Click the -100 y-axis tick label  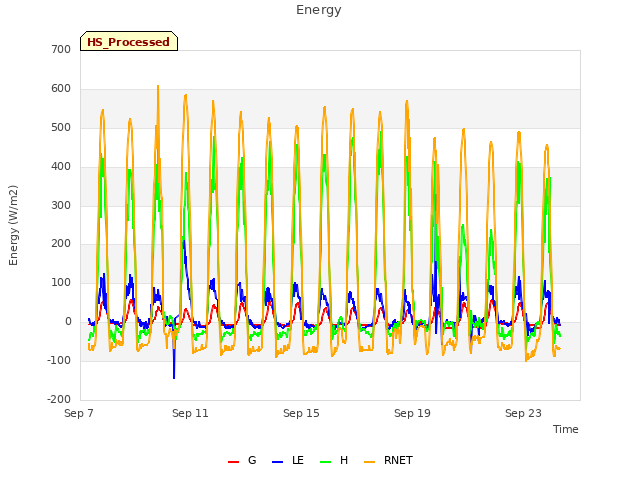(x=59, y=360)
